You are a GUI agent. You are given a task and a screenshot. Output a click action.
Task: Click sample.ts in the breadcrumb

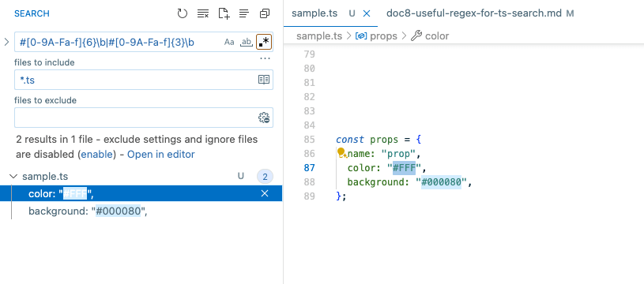319,36
